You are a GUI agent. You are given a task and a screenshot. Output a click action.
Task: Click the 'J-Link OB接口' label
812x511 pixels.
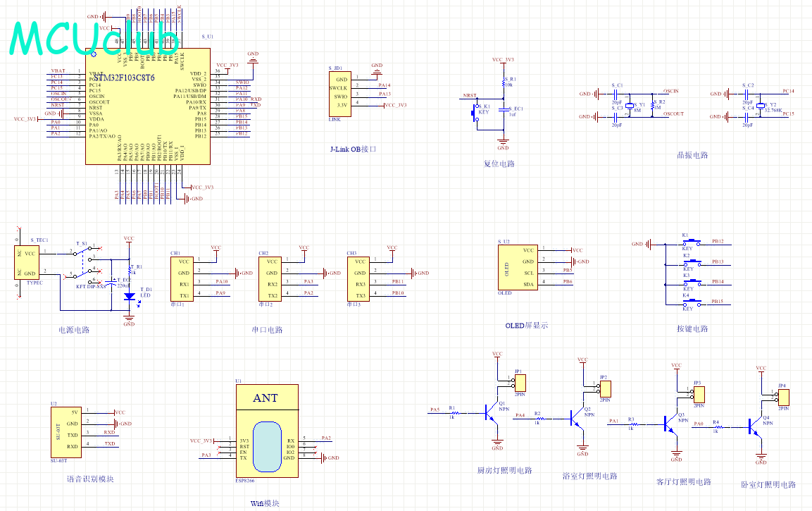pyautogui.click(x=353, y=149)
